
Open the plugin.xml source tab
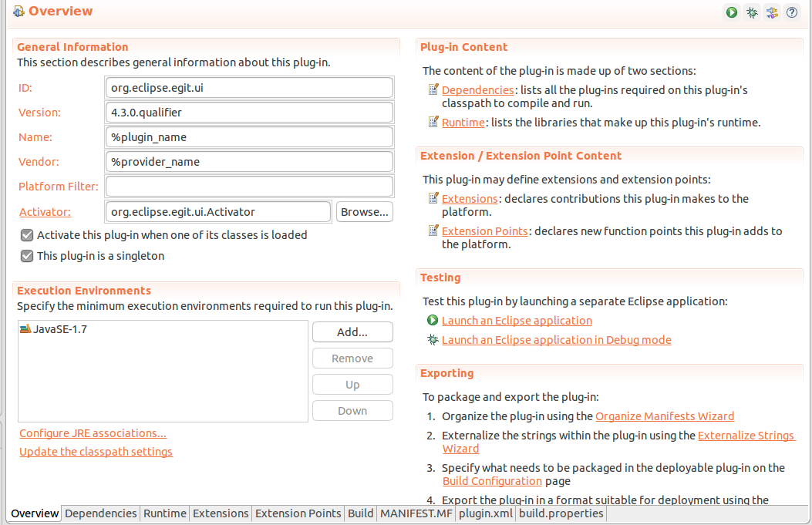[486, 513]
